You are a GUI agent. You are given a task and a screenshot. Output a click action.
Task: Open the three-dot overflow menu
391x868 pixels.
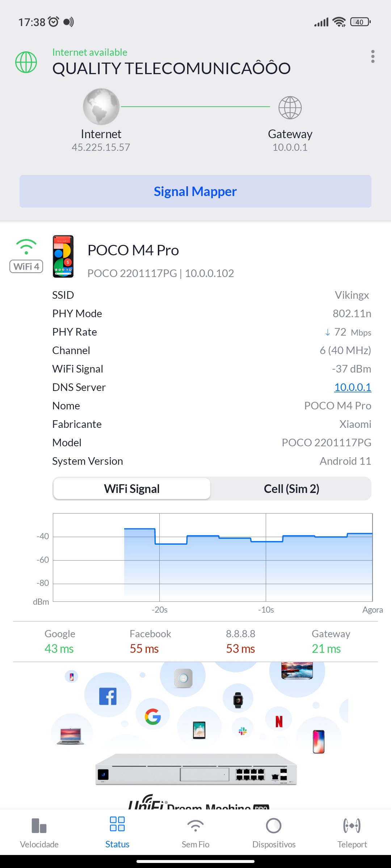pos(373,56)
